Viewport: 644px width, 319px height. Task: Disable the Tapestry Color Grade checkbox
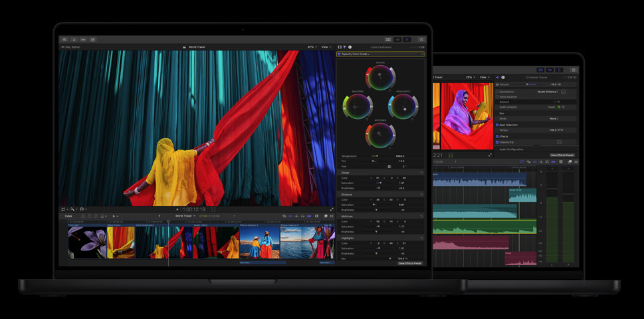pos(339,54)
